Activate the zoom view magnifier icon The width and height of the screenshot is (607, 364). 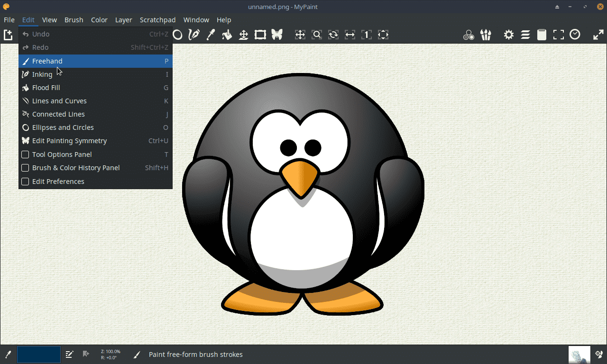317,34
